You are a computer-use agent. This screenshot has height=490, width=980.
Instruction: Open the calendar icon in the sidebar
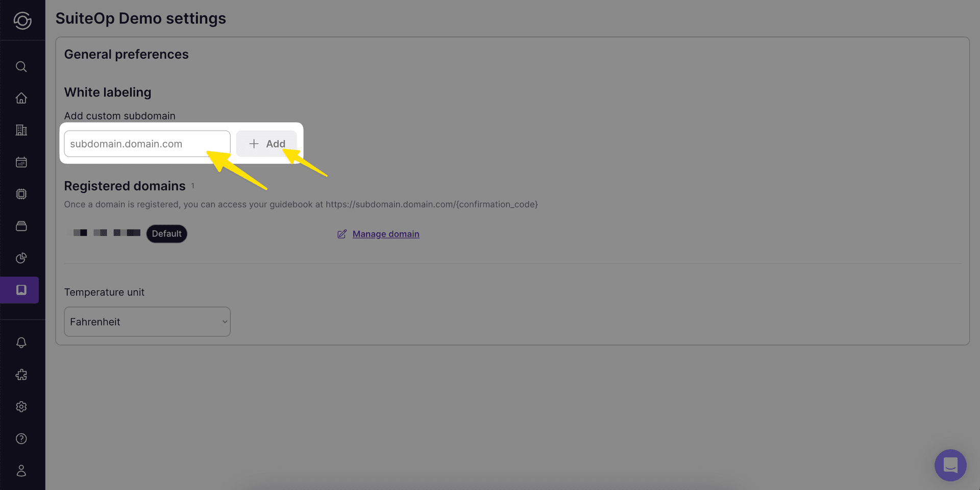(21, 162)
